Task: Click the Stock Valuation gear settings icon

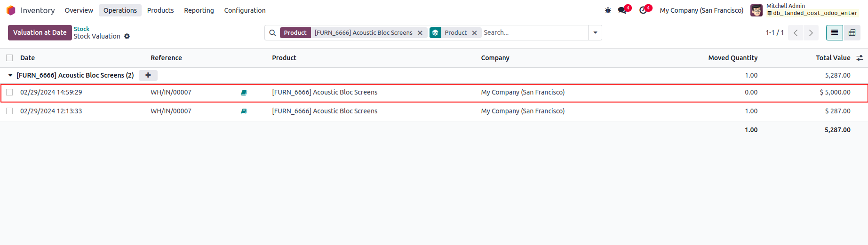Action: (x=127, y=36)
